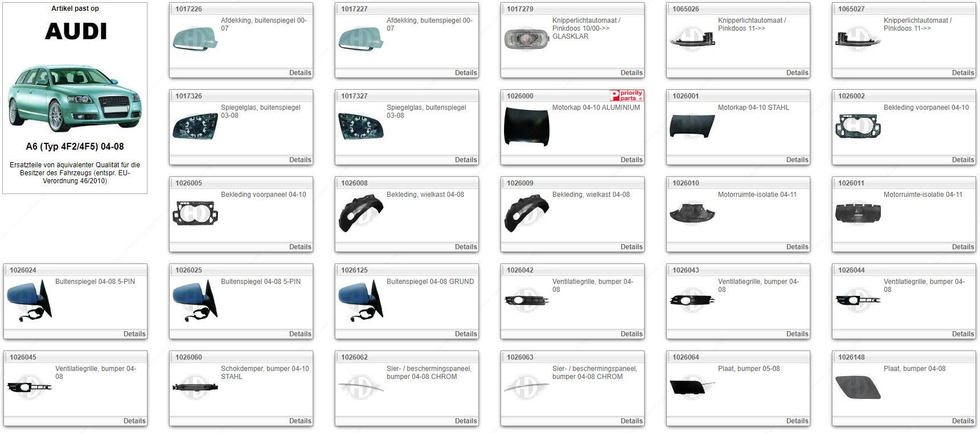
Task: Open Details for part 1026045
Action: [134, 421]
